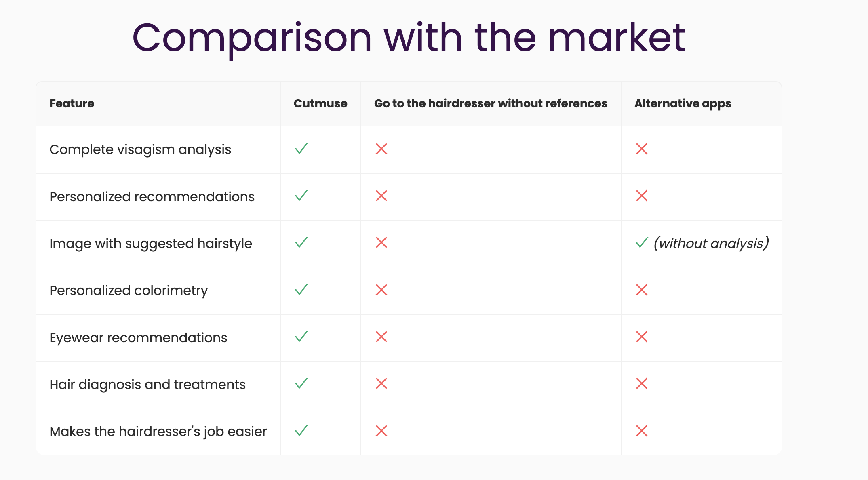Image resolution: width=868 pixels, height=480 pixels.
Task: Click the hairdresser column red X for Eyewear recommendations
Action: [381, 337]
